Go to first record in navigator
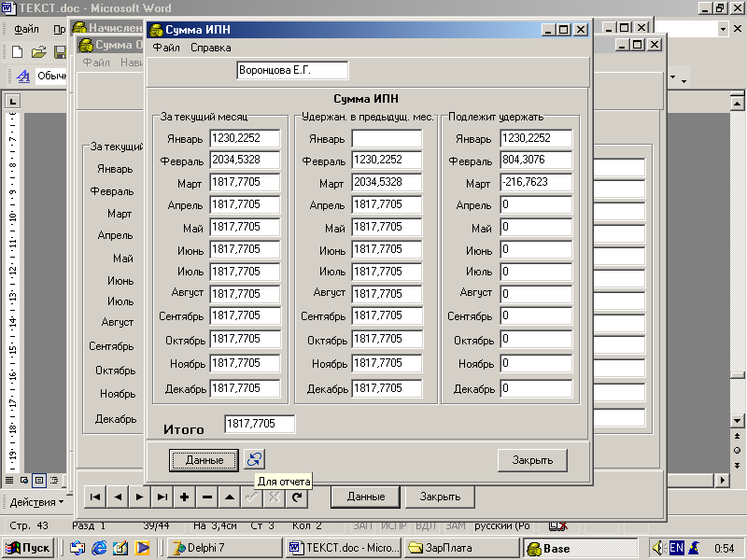Image resolution: width=747 pixels, height=560 pixels. click(95, 497)
